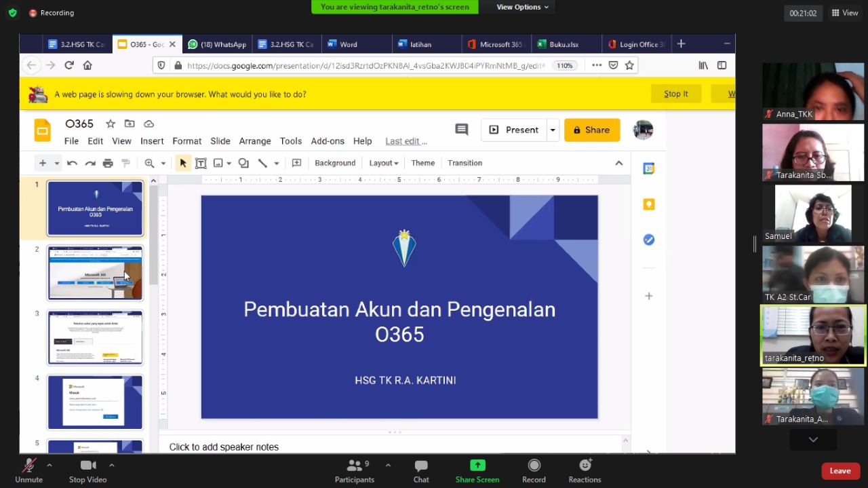Add a new slide with plus icon
This screenshot has height=488, width=868.
click(43, 163)
